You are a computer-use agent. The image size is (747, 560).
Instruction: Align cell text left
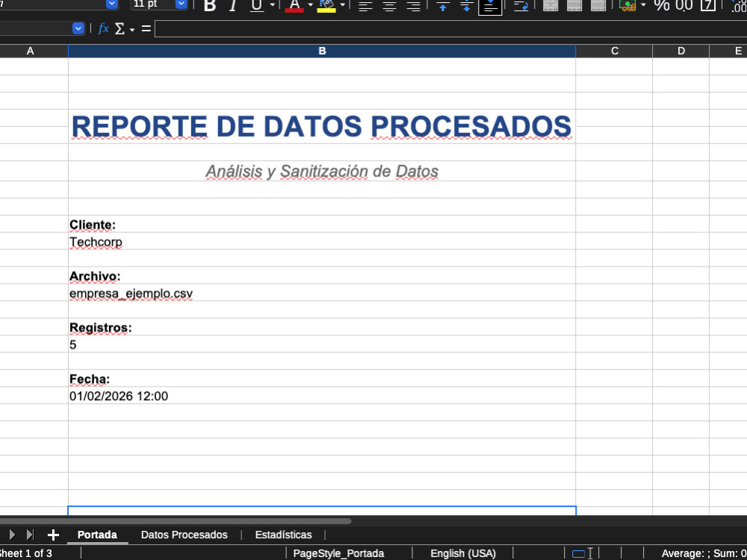coord(365,6)
